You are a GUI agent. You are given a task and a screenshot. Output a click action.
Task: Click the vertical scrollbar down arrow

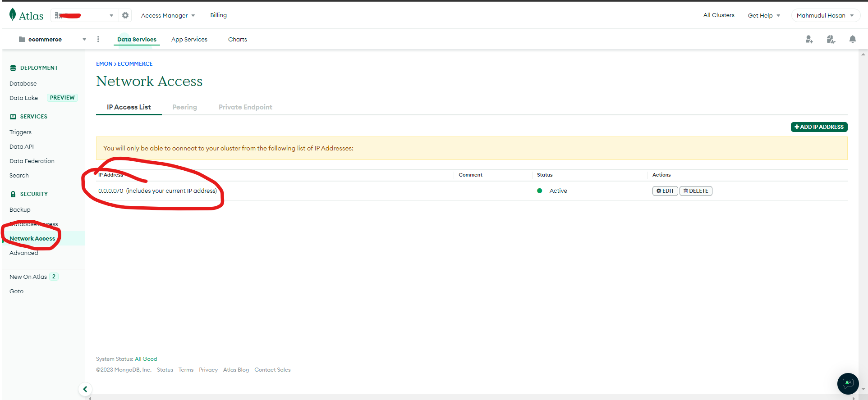point(863,389)
